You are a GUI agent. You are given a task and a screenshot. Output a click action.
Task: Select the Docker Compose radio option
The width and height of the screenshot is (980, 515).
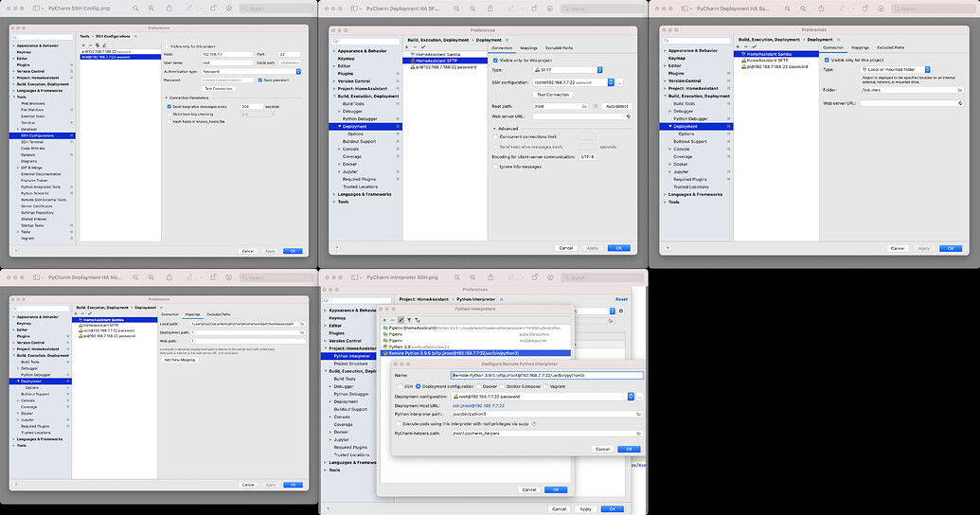502,386
